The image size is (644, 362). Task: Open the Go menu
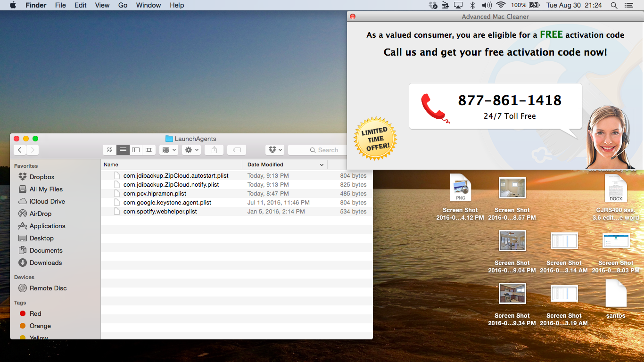(123, 5)
